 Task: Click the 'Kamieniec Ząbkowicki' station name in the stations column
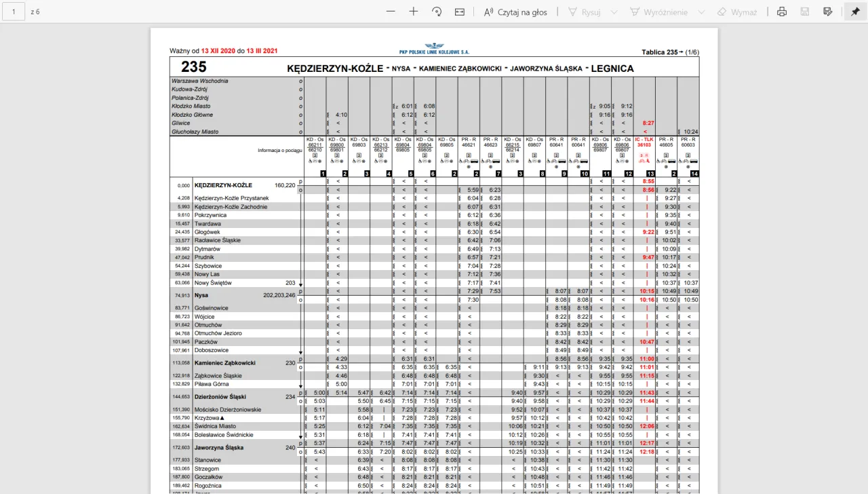[x=224, y=363]
